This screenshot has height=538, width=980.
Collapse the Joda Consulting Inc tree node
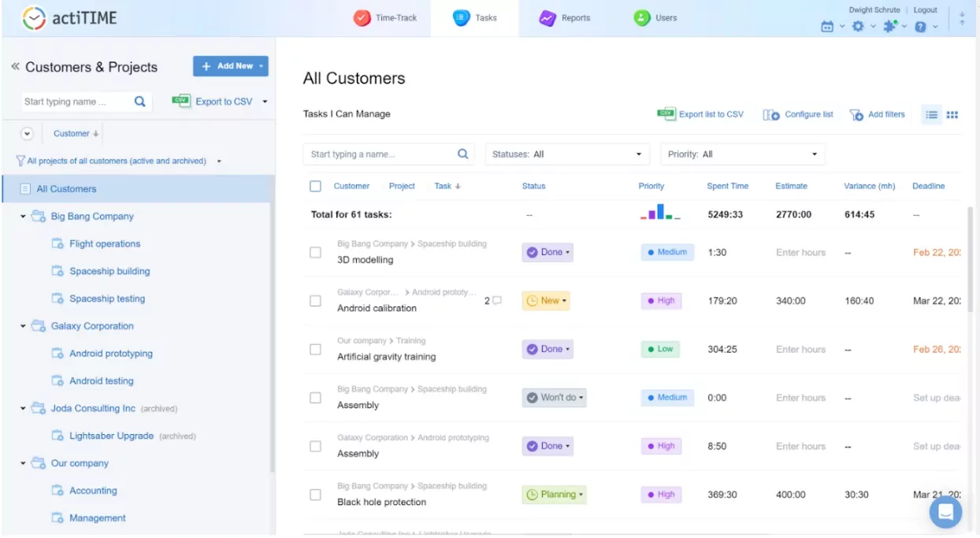click(23, 409)
